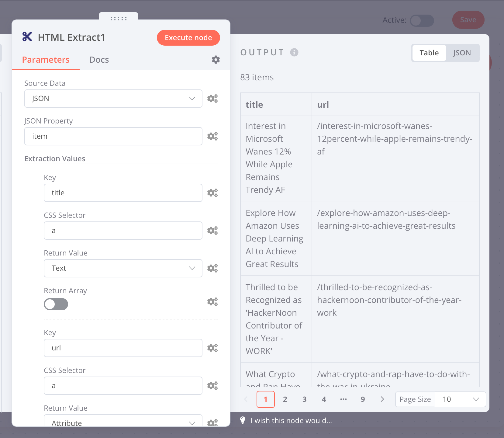Click the HTML Extract1 node scissors icon
Screen dimensions: 504x438
[x=27, y=37]
